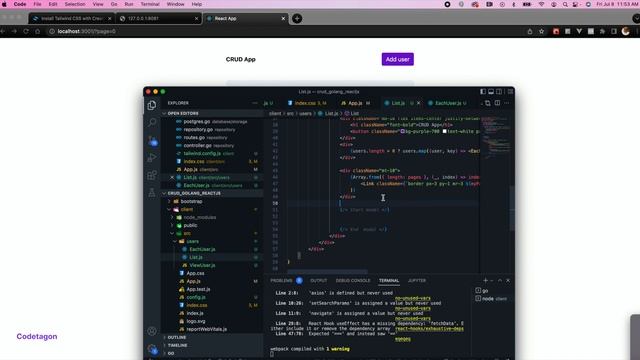640x360 pixels.
Task: Click the browser back arrow
Action: click(2, 31)
